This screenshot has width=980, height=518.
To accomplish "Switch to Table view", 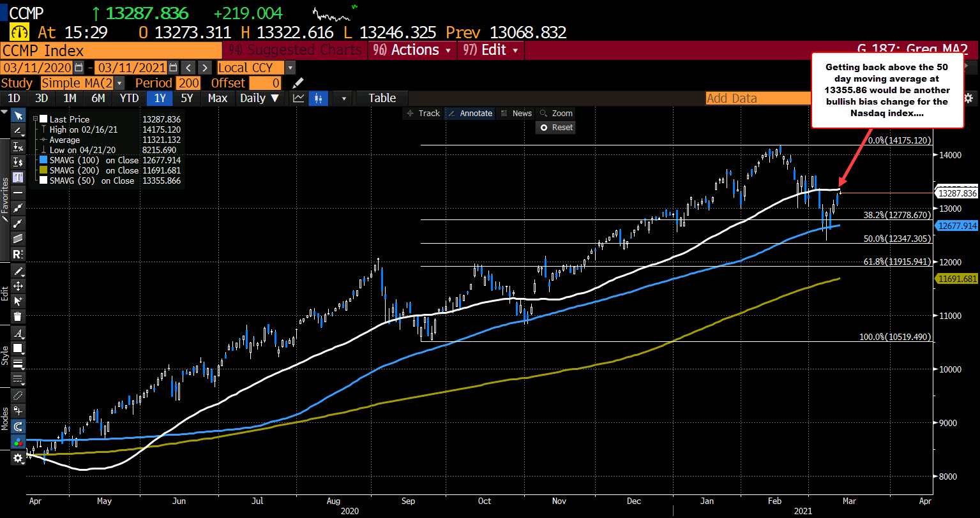I will pos(382,98).
